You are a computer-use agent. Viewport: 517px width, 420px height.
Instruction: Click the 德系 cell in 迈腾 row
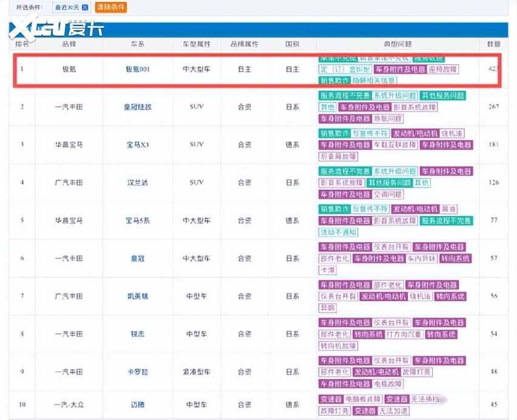click(x=292, y=404)
